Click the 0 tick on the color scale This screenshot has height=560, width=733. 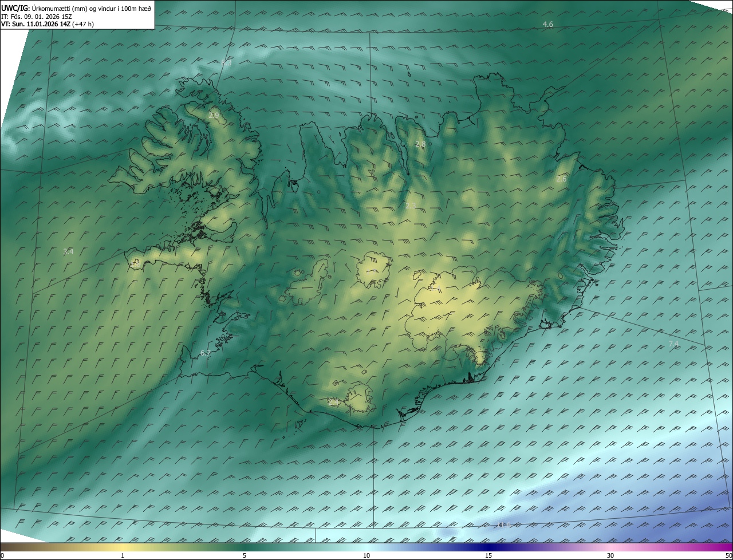click(2, 555)
